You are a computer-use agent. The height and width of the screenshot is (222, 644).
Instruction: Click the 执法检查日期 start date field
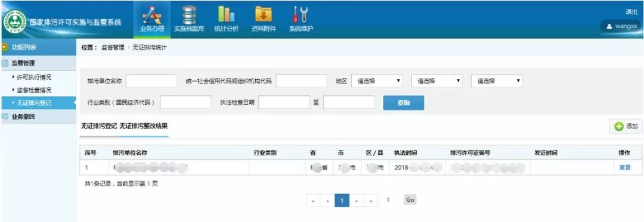pos(284,102)
